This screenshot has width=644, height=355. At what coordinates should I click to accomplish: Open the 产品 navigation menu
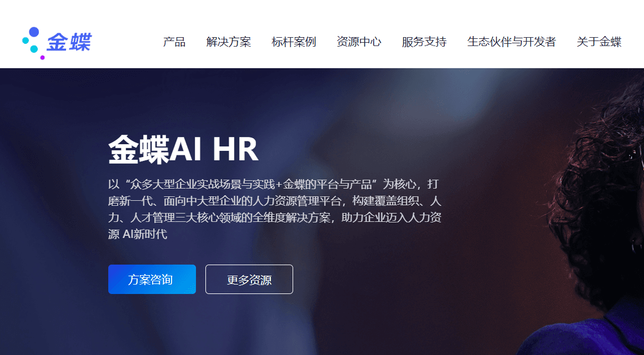coord(174,42)
